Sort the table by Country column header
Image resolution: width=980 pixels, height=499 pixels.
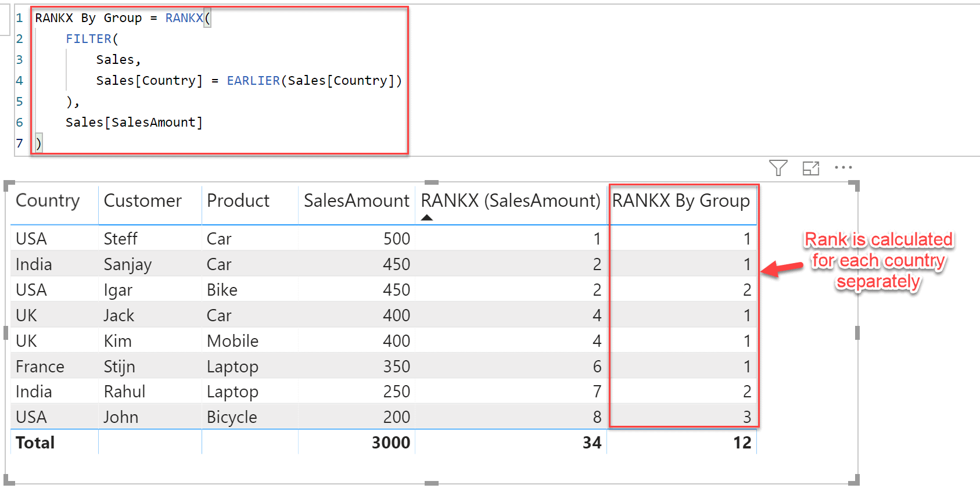tap(48, 201)
